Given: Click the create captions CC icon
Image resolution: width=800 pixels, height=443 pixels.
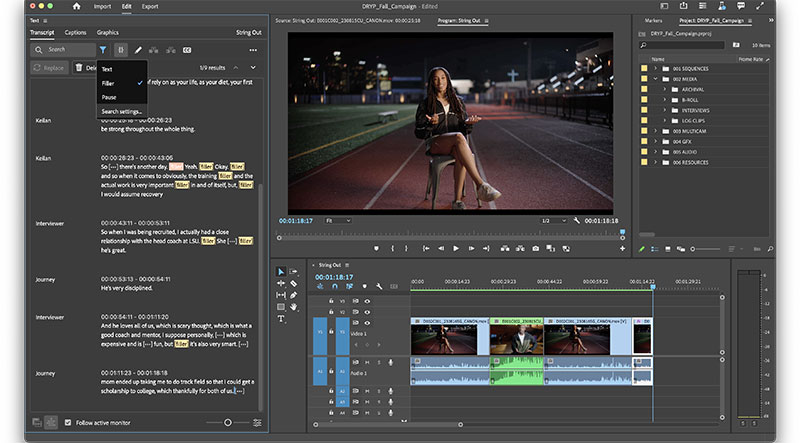Looking at the screenshot, I should (x=187, y=50).
